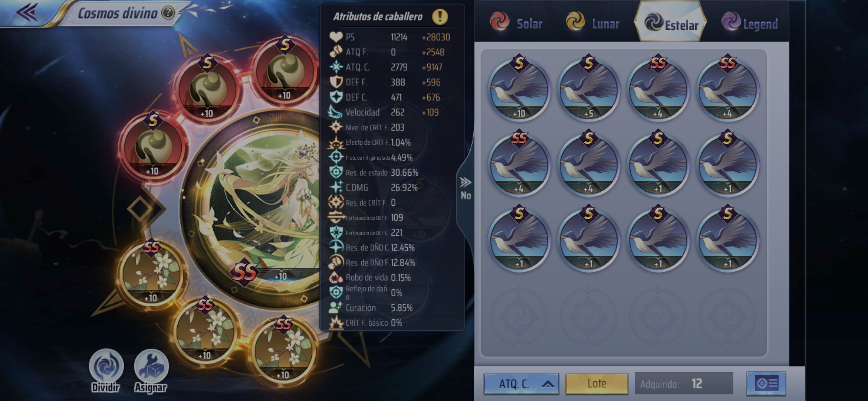Select the Estelar tab
Image resolution: width=868 pixels, height=401 pixels.
tap(671, 22)
